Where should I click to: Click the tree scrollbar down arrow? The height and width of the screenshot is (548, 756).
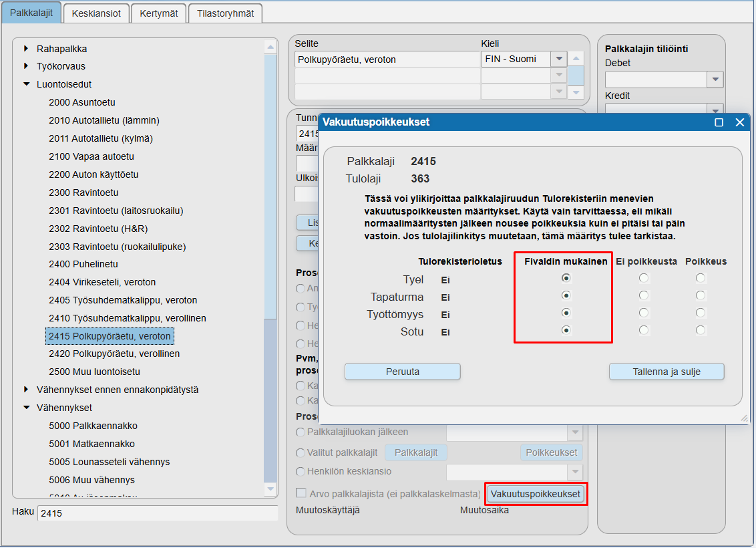[270, 489]
